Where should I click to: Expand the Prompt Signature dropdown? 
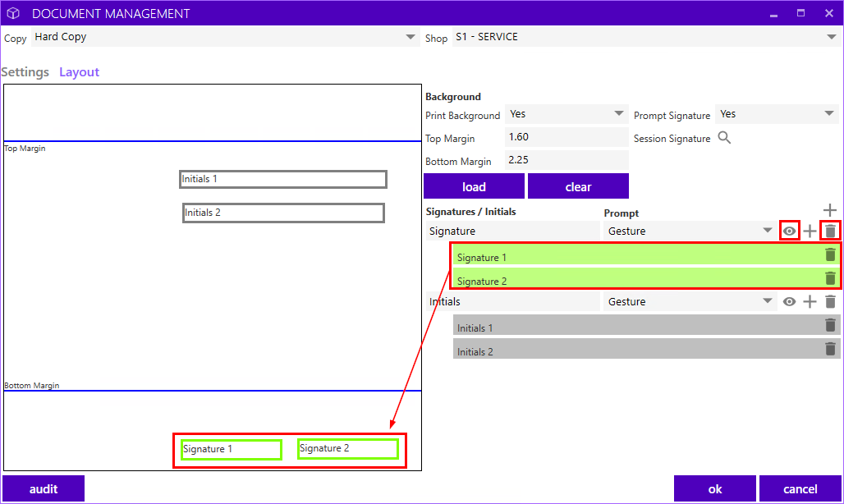(x=777, y=114)
